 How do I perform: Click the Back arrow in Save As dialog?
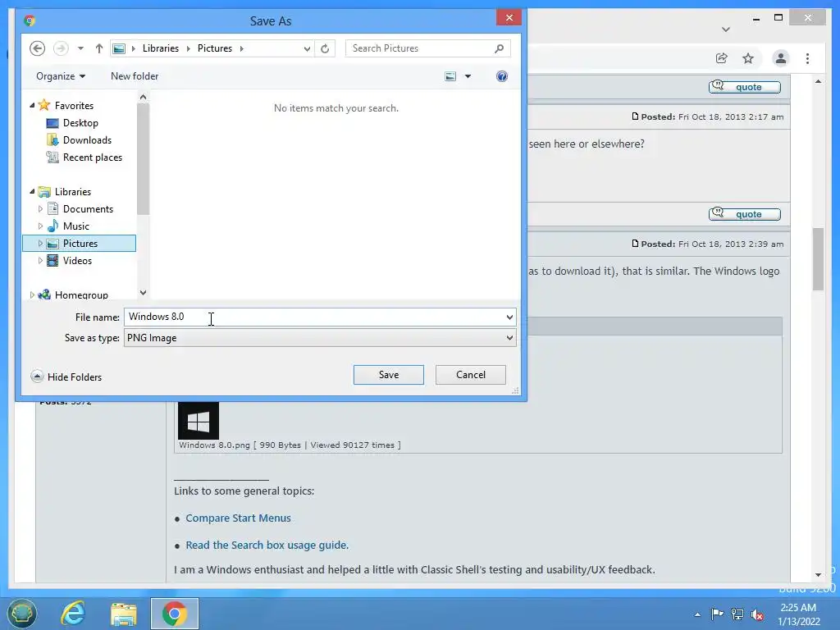point(37,48)
